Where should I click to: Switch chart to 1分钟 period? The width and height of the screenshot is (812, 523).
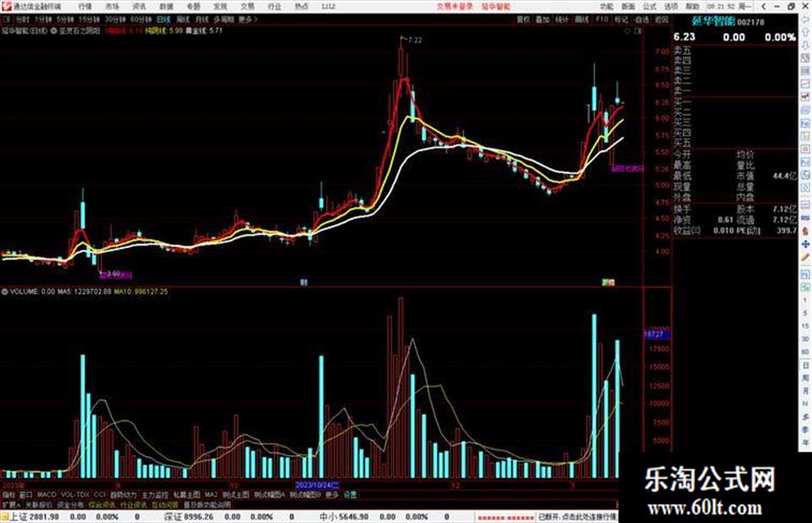tap(43, 19)
